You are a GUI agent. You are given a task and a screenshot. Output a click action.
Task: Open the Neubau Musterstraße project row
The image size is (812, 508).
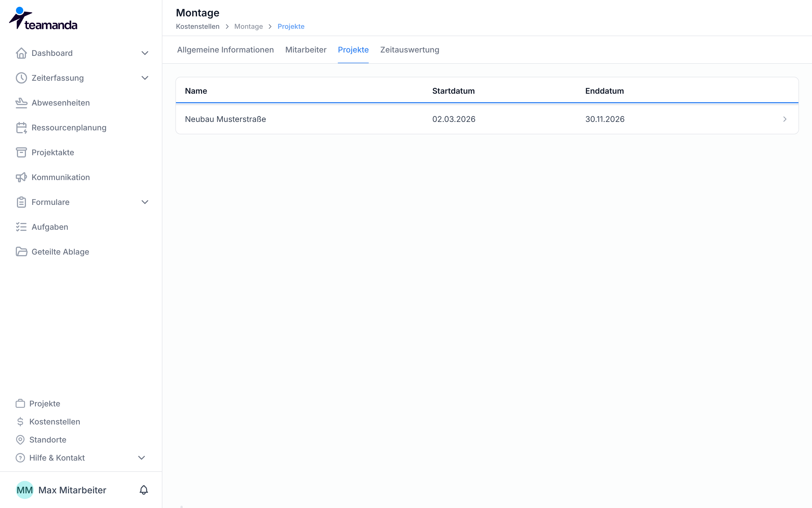487,119
